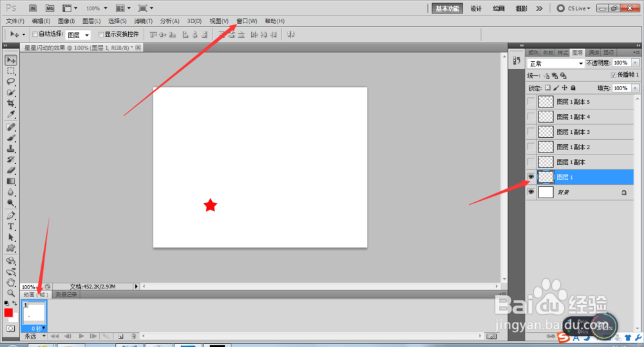Open the History panel icon
644x347 pixels.
click(x=516, y=61)
